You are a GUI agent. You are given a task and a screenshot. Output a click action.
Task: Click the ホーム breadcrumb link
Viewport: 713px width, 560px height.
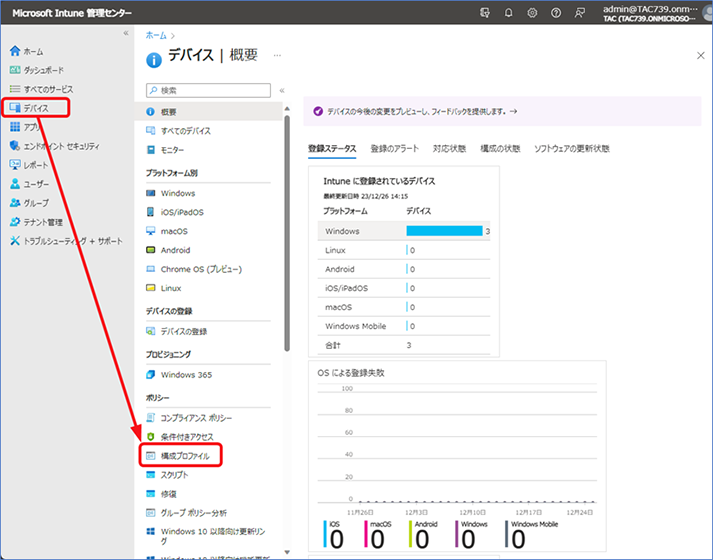[156, 35]
